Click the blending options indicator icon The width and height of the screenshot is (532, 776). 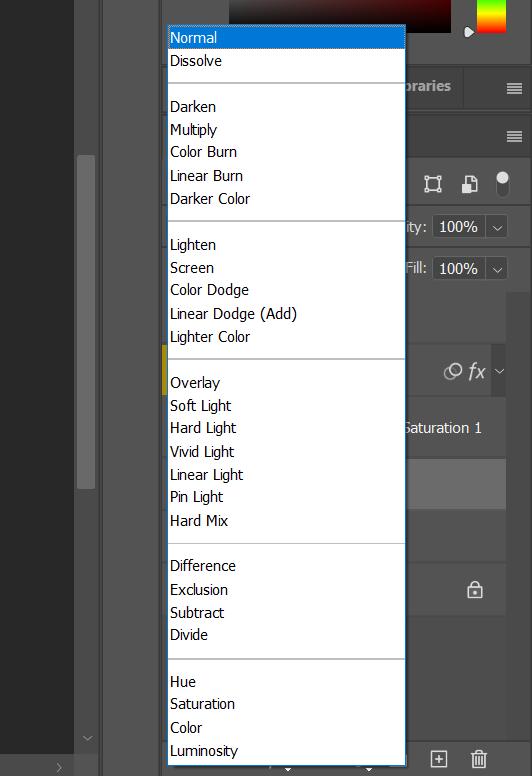(x=453, y=371)
